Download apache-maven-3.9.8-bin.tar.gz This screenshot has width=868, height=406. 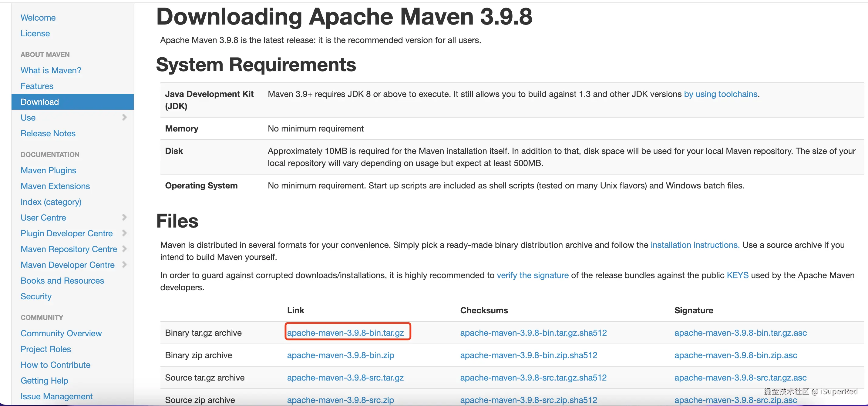tap(345, 333)
